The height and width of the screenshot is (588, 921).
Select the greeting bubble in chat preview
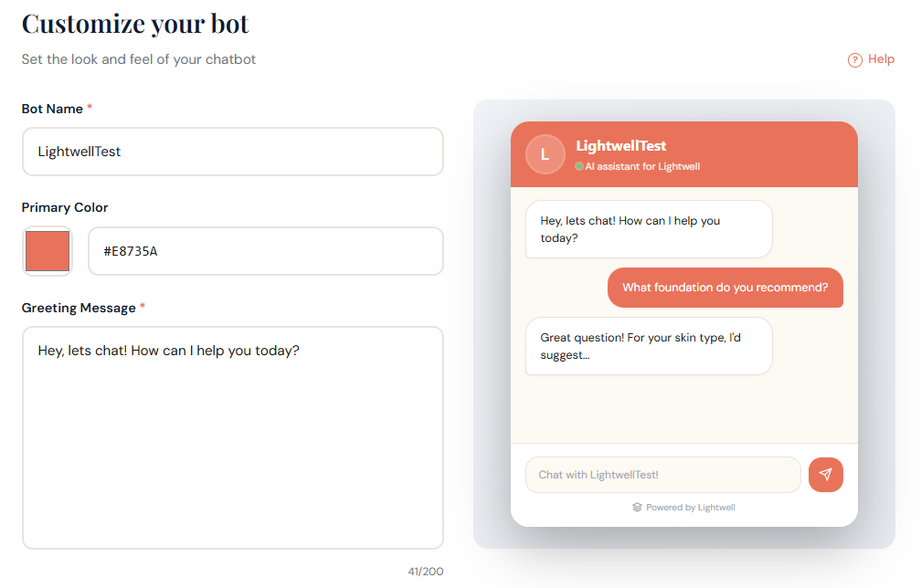[649, 229]
